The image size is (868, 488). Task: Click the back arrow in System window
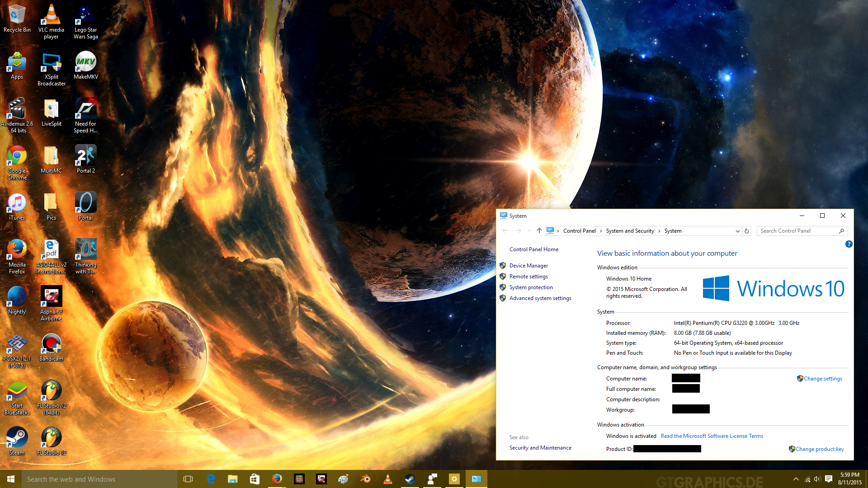(x=505, y=230)
